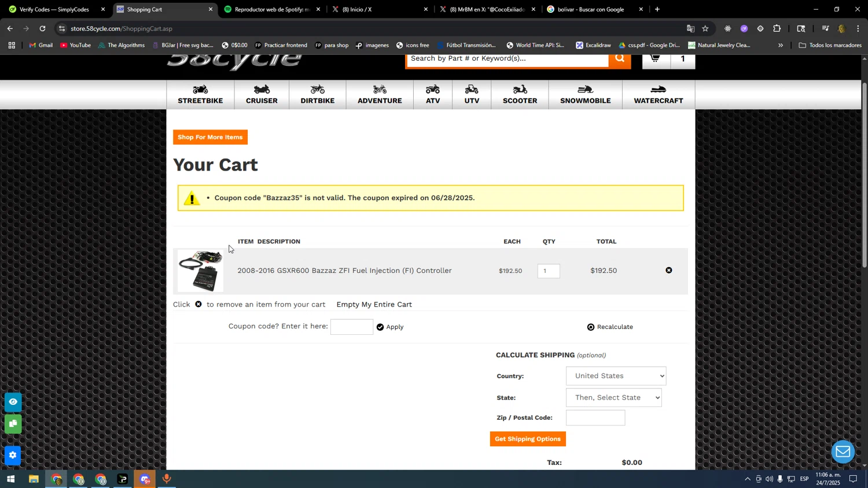Open the taskbar volume control
This screenshot has width=868, height=488.
pyautogui.click(x=769, y=479)
